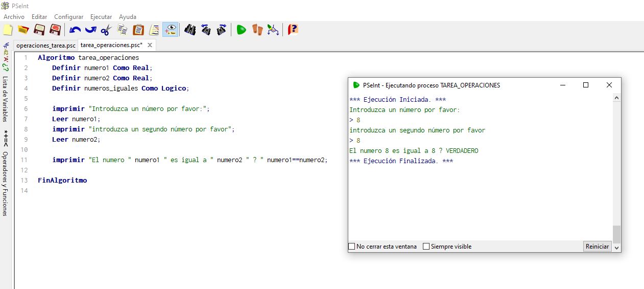This screenshot has height=289, width=644.
Task: Click the VERDADERO result output line
Action: pyautogui.click(x=414, y=150)
